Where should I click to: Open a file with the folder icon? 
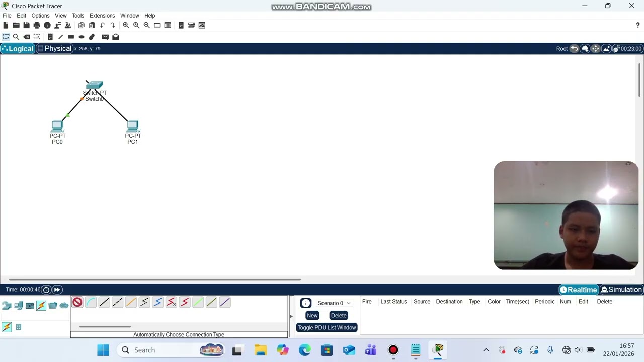click(16, 25)
